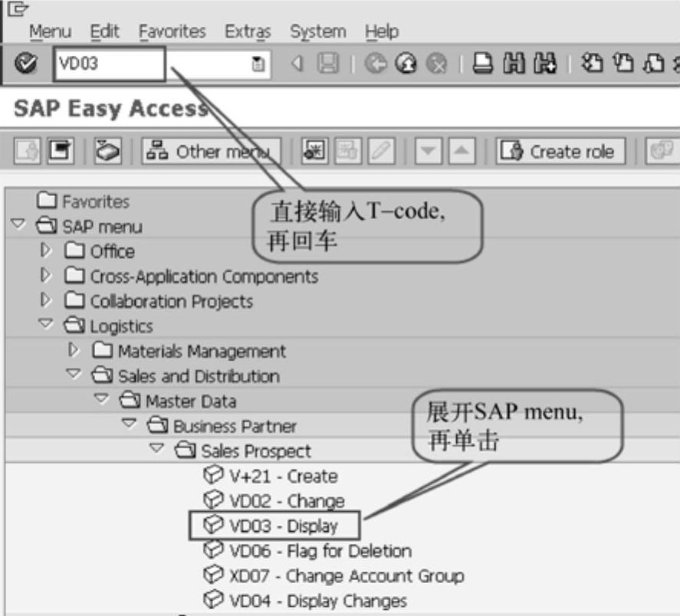Click the window menu icon in the top-left corner
The image size is (680, 616).
(18, 8)
